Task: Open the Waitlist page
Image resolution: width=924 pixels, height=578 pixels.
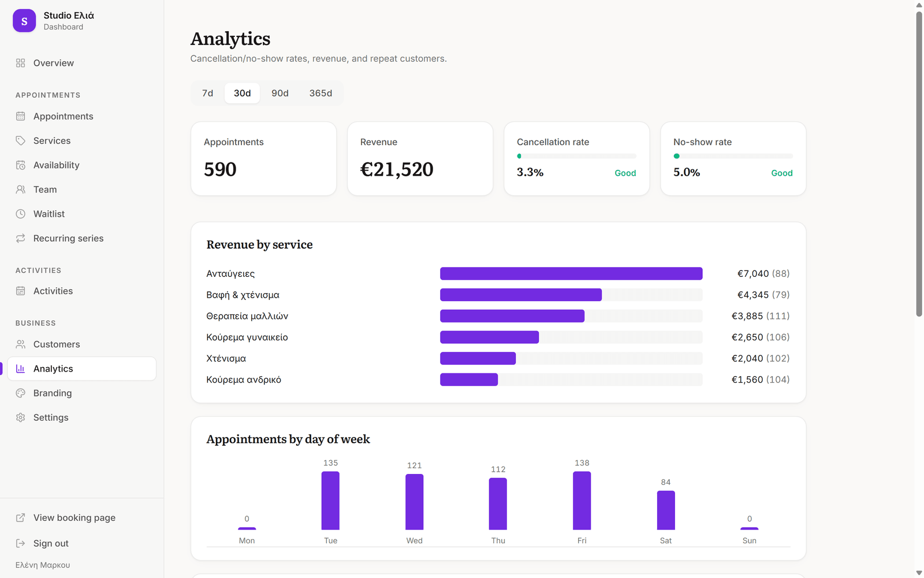Action: coord(82,214)
